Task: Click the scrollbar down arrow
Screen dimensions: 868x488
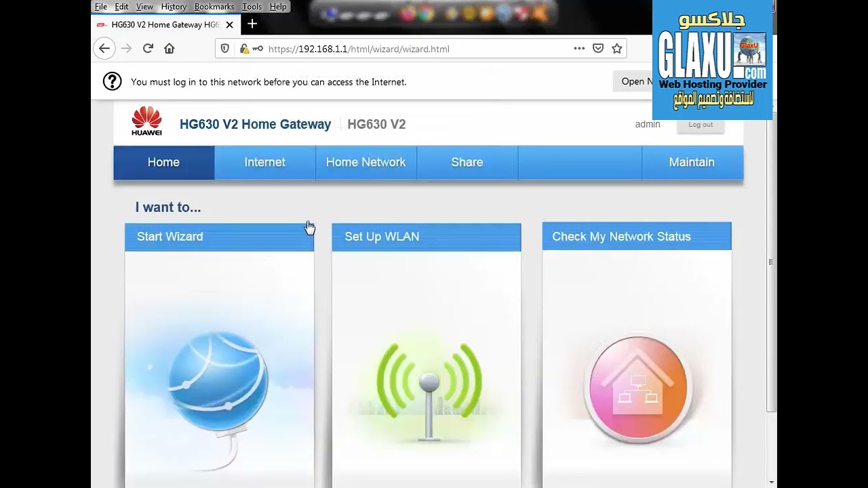Action: (x=771, y=483)
